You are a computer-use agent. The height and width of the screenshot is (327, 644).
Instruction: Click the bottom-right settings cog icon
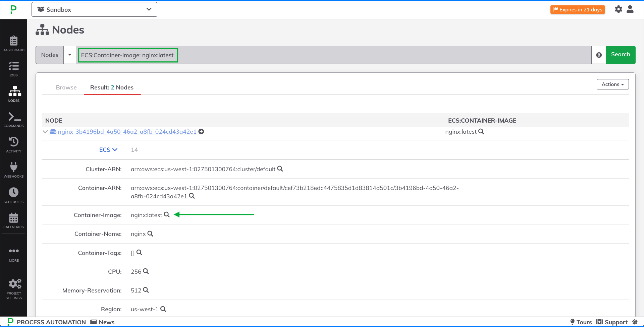[x=635, y=322]
